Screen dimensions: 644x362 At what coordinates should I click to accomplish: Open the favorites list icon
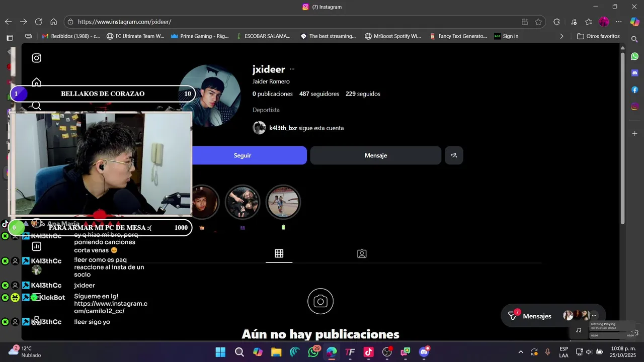(x=589, y=22)
